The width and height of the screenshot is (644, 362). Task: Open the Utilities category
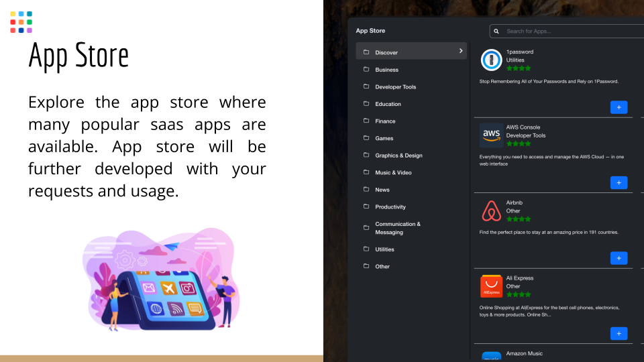pos(384,249)
